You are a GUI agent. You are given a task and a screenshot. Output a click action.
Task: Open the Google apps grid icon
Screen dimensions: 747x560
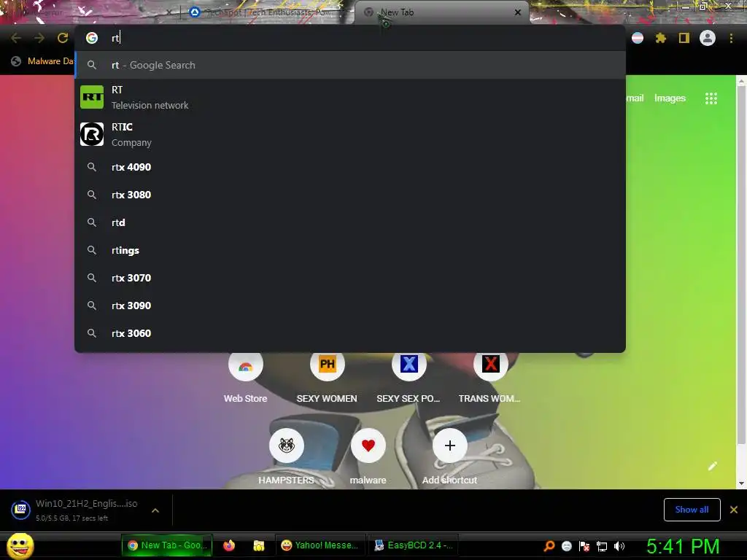[x=711, y=98]
